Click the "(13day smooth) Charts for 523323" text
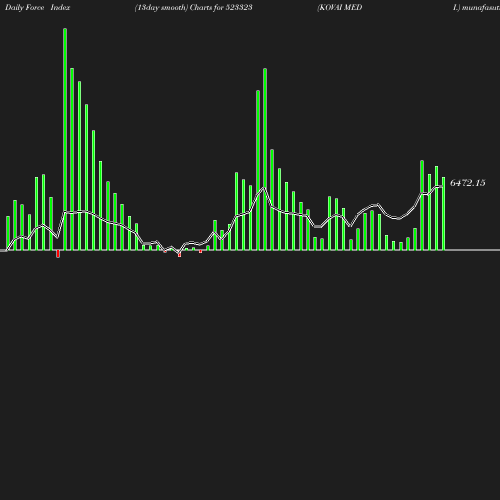The width and height of the screenshot is (500, 500). (x=193, y=8)
